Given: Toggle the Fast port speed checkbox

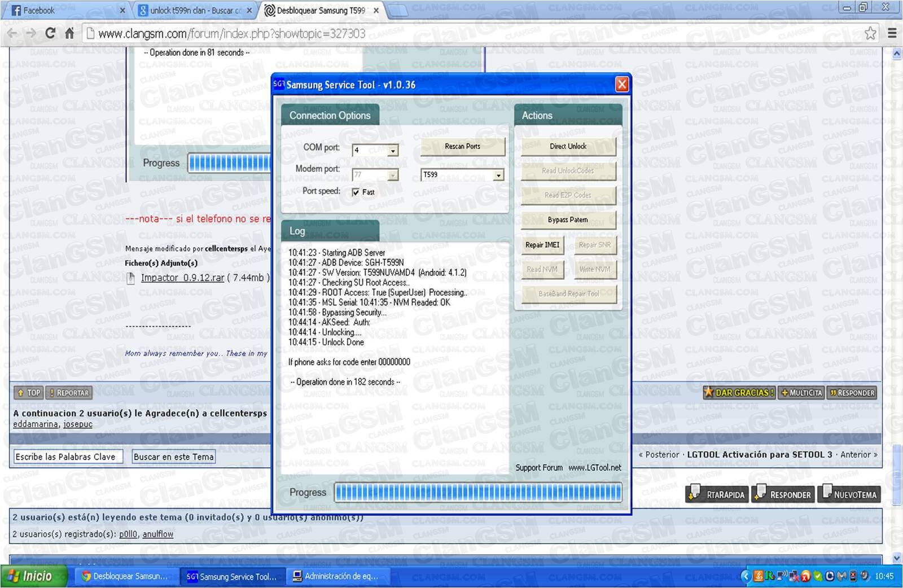Looking at the screenshot, I should (x=356, y=192).
